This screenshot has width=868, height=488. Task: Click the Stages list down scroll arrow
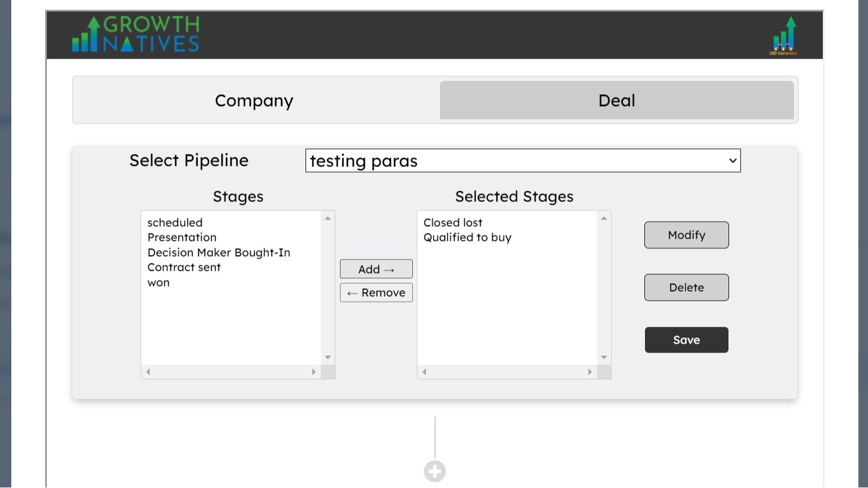pos(328,357)
